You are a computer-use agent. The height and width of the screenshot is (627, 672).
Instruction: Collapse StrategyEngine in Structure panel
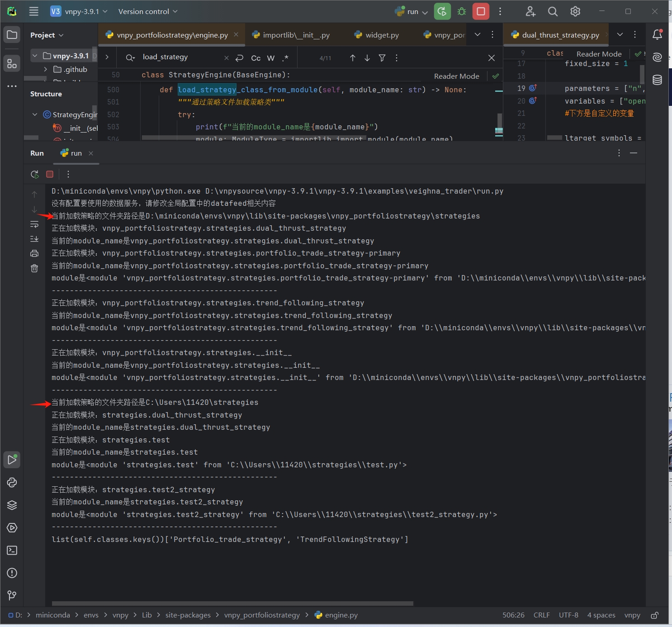click(35, 114)
